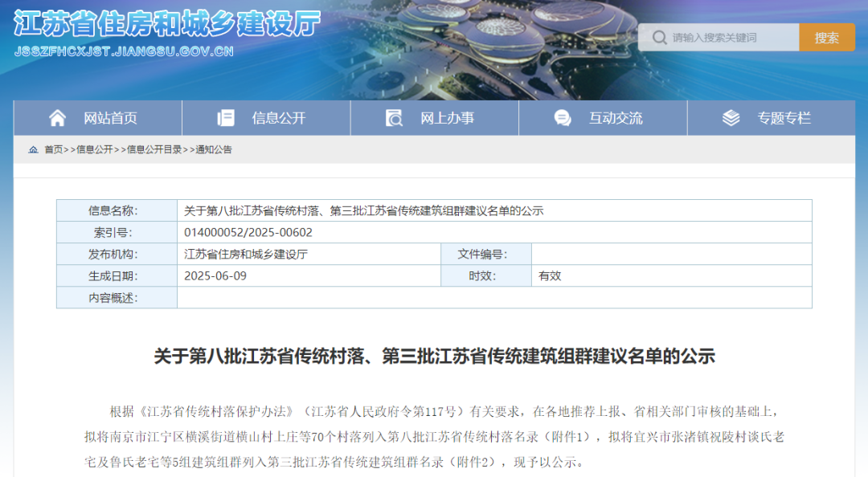Viewport: 868px width, 477px height.
Task: Click 通知公告 in the breadcrumb
Action: [x=214, y=149]
